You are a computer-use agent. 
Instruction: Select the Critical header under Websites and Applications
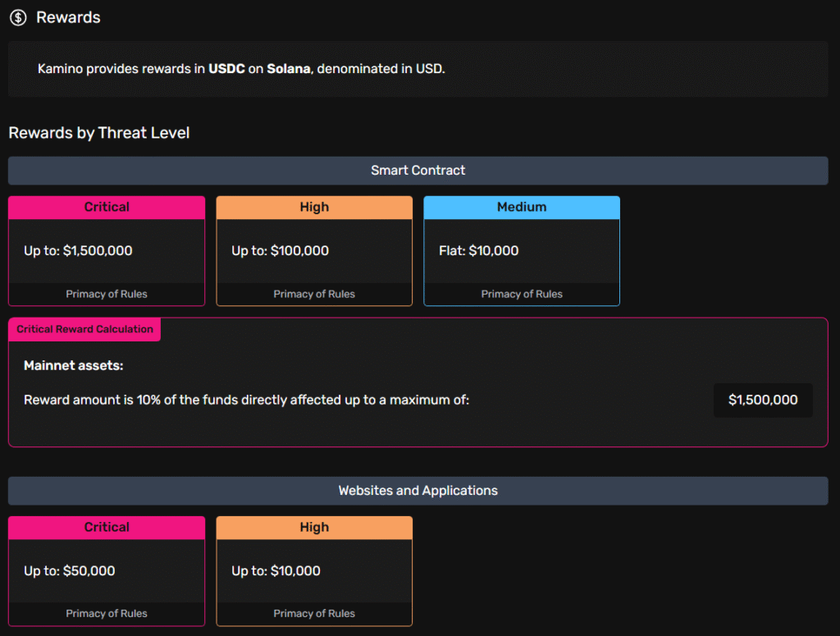107,528
